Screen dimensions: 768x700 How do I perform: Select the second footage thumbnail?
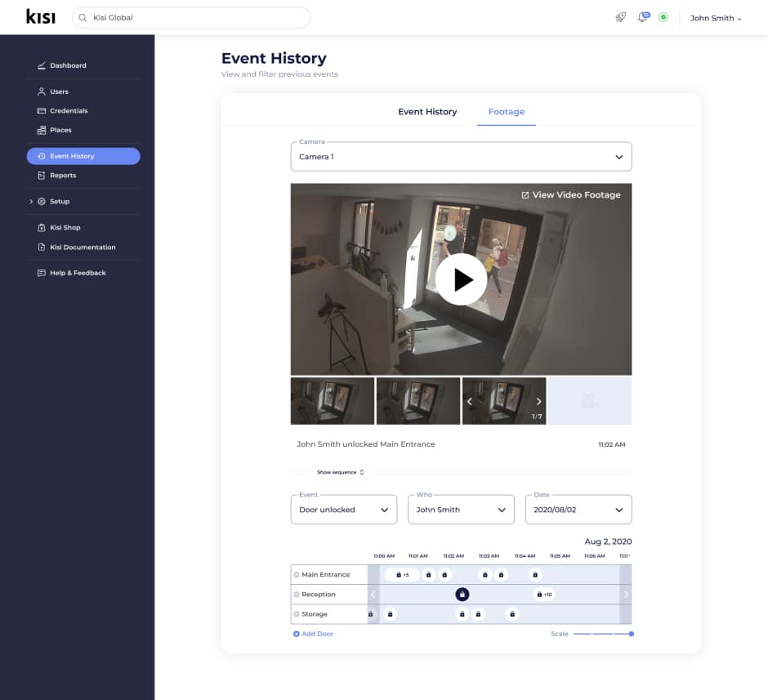coord(418,401)
